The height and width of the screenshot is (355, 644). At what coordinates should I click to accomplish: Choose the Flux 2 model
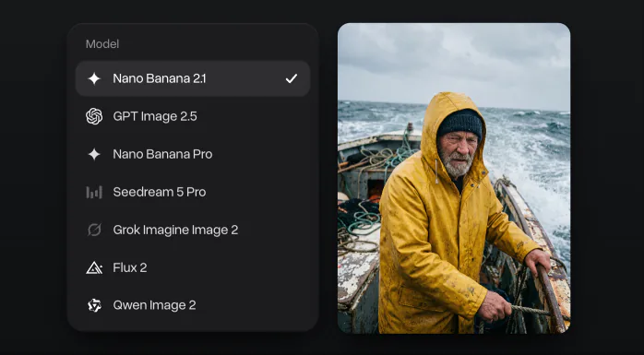(193, 267)
